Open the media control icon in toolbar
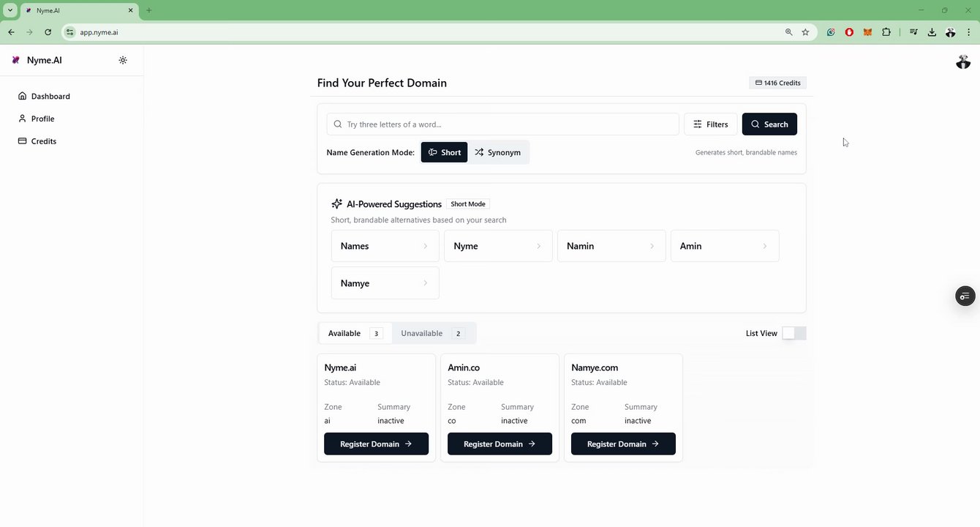 913,32
